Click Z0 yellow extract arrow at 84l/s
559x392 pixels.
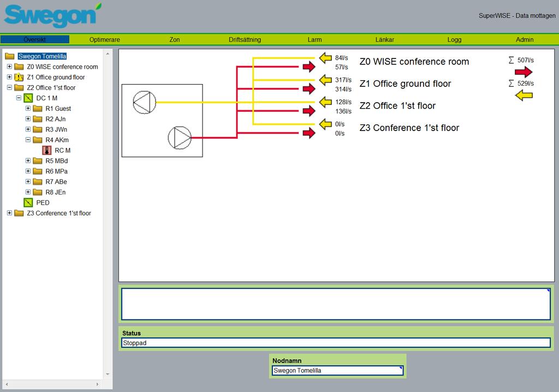pyautogui.click(x=325, y=58)
